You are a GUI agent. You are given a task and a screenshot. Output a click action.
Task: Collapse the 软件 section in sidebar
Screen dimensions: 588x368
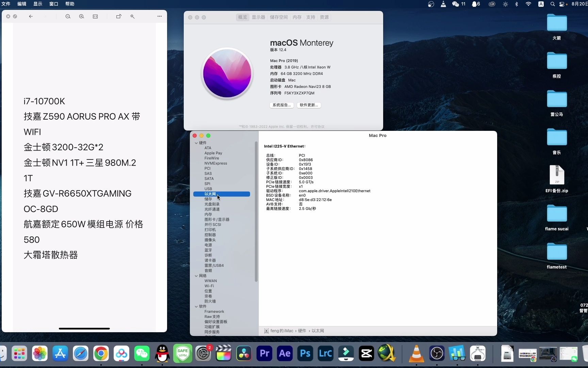click(196, 306)
